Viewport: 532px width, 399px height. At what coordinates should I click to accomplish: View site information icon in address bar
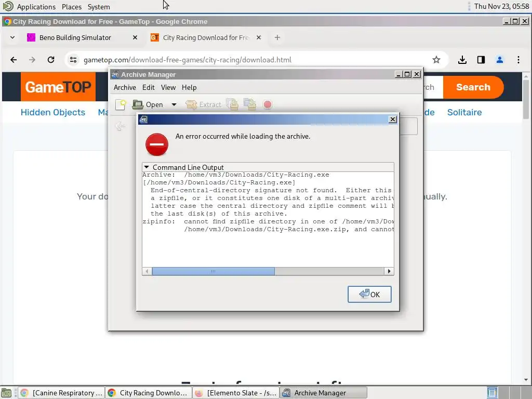73,60
